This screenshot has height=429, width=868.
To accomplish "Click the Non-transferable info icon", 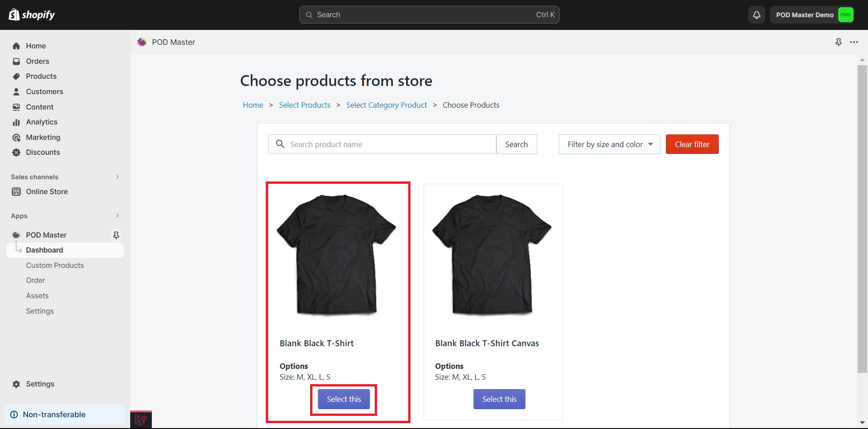I will (14, 415).
